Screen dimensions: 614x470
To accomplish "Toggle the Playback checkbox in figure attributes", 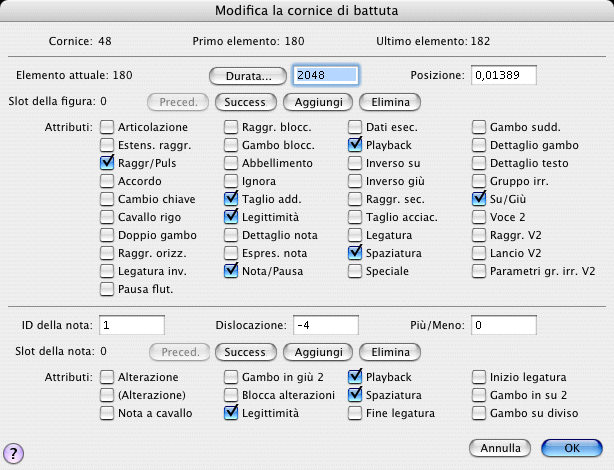I will tap(355, 145).
